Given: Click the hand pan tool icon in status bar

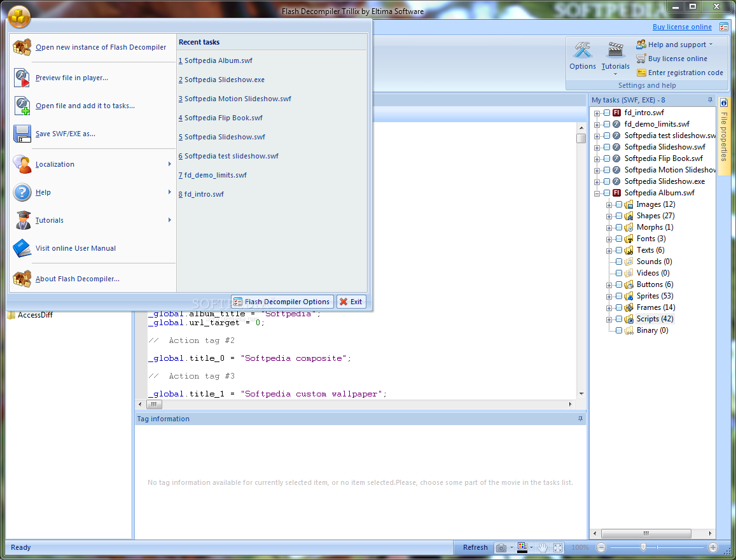Looking at the screenshot, I should [543, 548].
